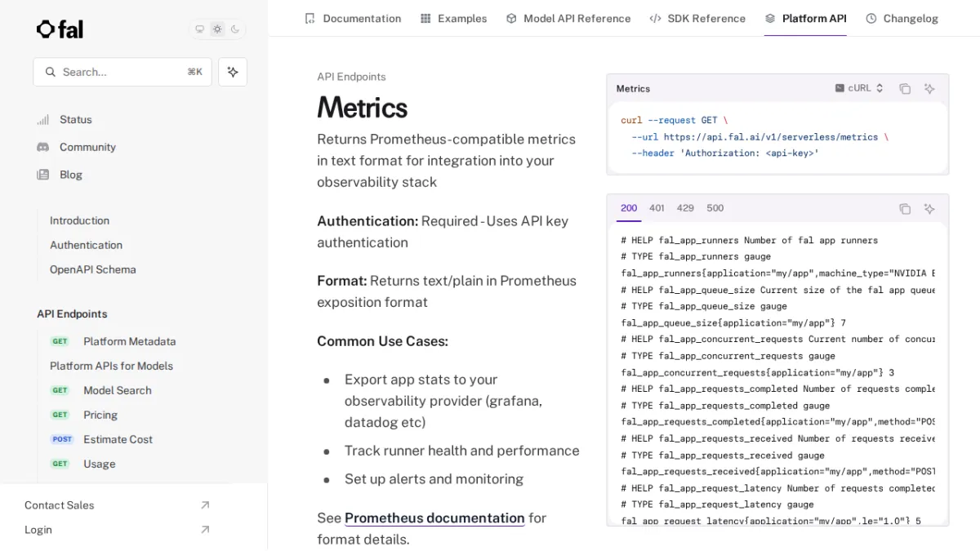The height and width of the screenshot is (551, 980).
Task: Click the Community Discord icon
Action: 43,147
